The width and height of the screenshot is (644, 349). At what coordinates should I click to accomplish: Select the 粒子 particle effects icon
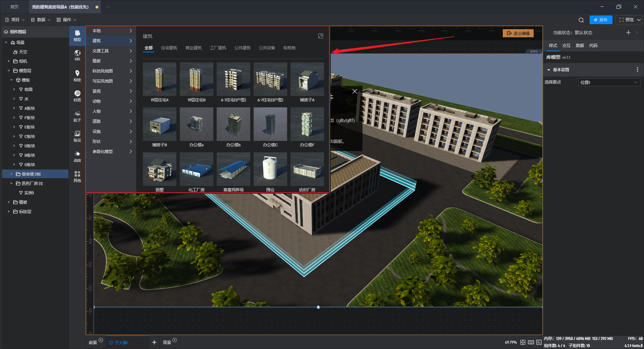77,116
